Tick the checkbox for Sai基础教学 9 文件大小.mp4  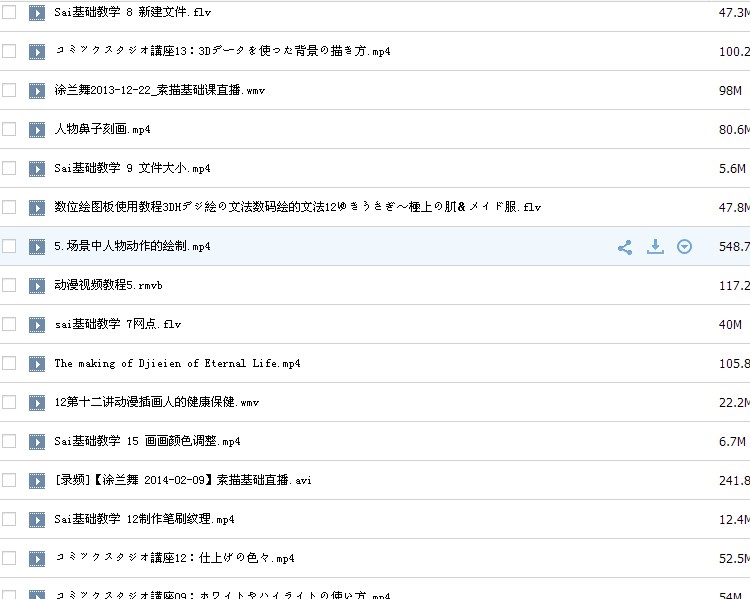click(9, 168)
